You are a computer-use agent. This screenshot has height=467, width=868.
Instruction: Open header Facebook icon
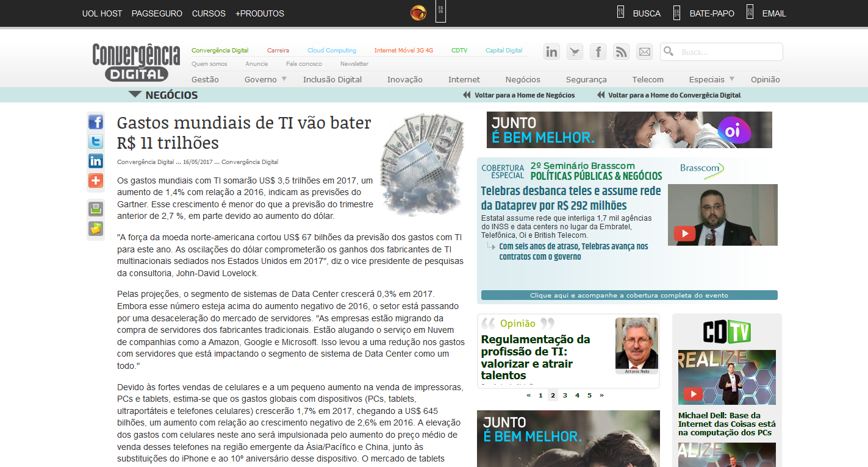point(598,52)
